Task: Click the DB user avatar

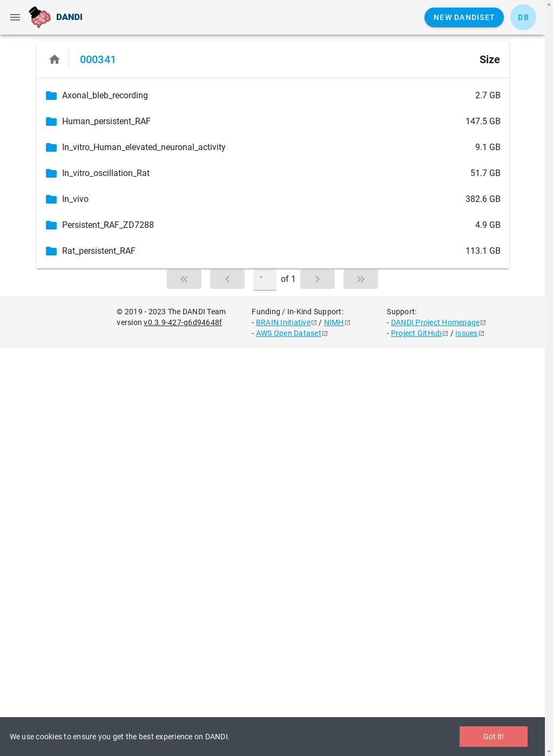Action: pyautogui.click(x=523, y=17)
